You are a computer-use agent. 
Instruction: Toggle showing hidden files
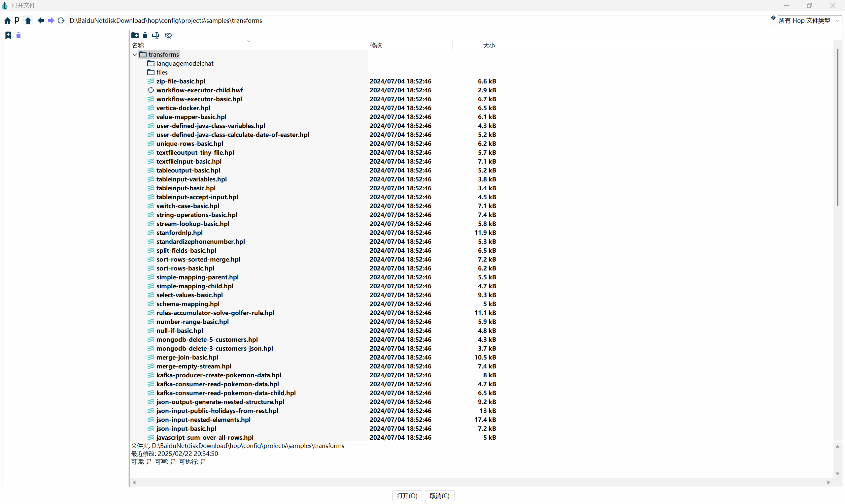tap(168, 35)
